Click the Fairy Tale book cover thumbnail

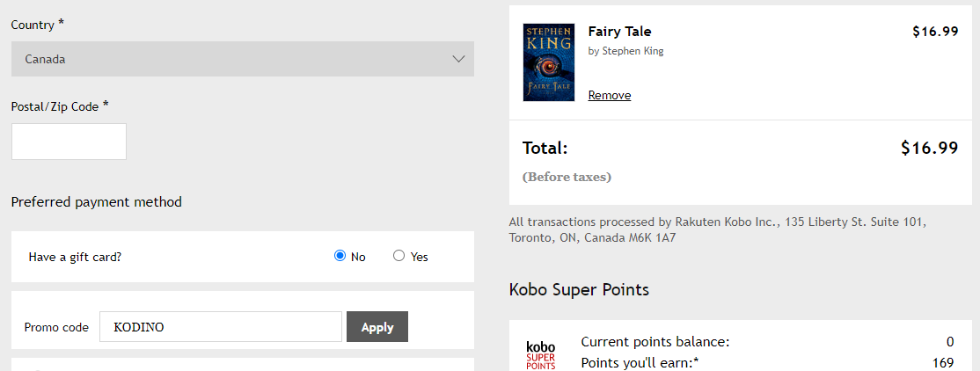(548, 62)
